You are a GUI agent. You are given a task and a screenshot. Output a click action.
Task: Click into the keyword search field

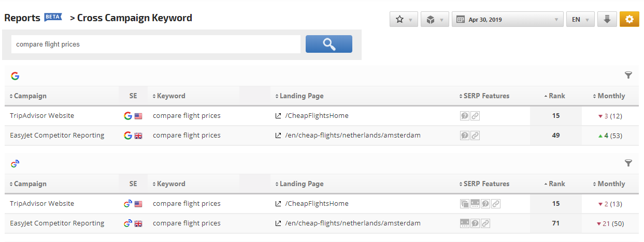coord(155,44)
